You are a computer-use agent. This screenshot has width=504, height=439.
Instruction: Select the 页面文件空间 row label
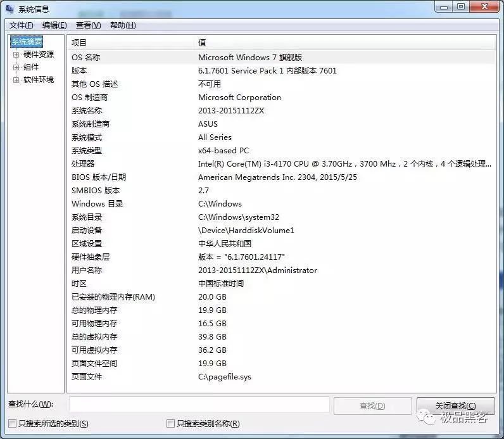94,364
